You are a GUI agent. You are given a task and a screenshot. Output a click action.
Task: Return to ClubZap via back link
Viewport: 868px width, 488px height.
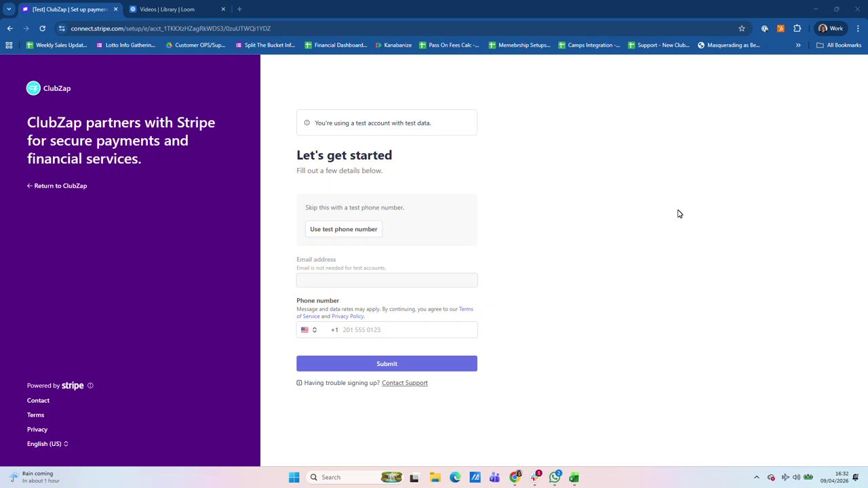coord(57,186)
